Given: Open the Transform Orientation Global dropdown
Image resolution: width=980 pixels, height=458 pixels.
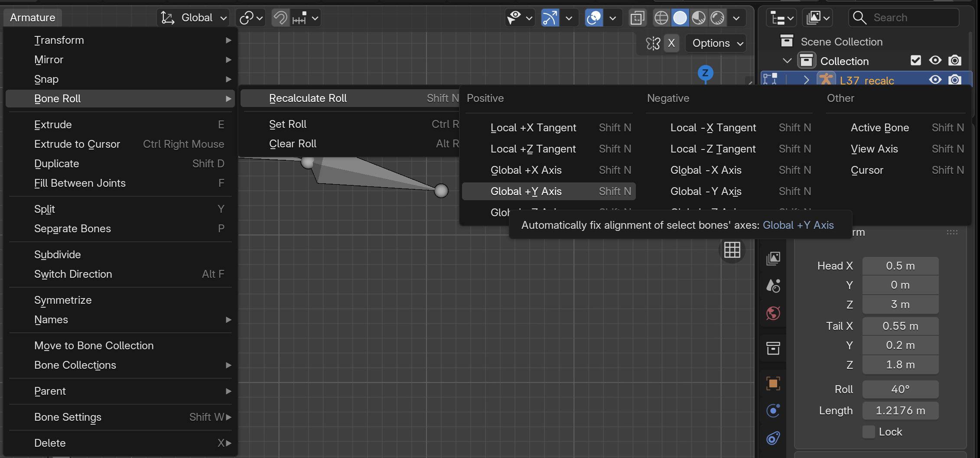Looking at the screenshot, I should tap(193, 18).
